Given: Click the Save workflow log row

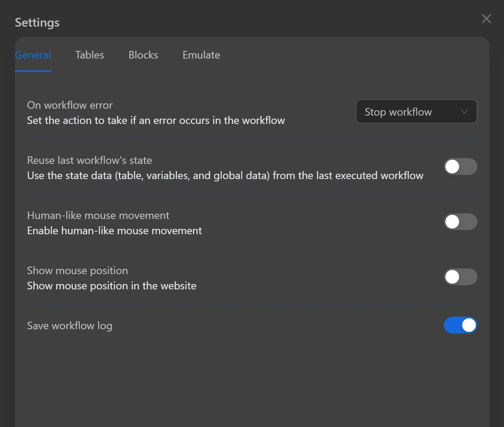Looking at the screenshot, I should click(70, 325).
